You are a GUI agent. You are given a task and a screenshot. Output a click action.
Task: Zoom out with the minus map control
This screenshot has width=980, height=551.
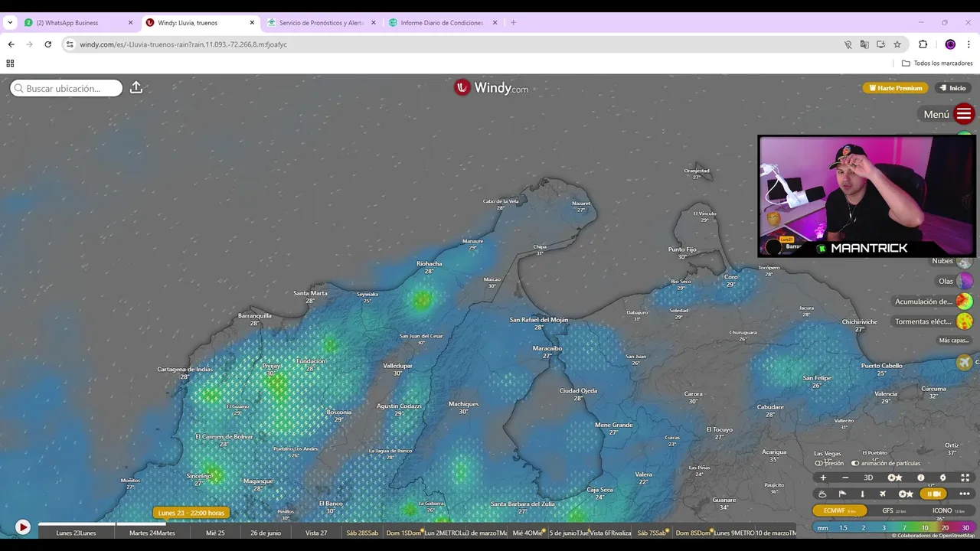(845, 478)
